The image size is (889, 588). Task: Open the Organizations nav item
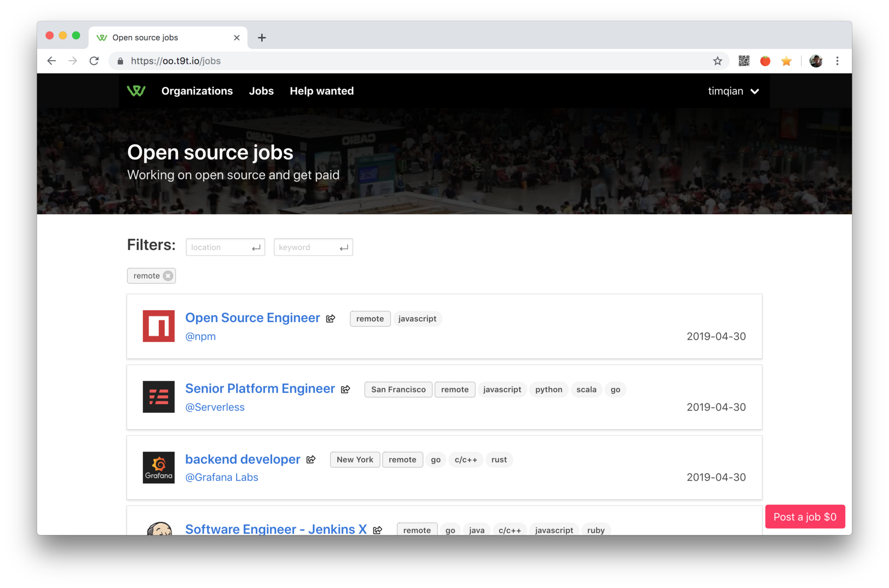point(197,91)
